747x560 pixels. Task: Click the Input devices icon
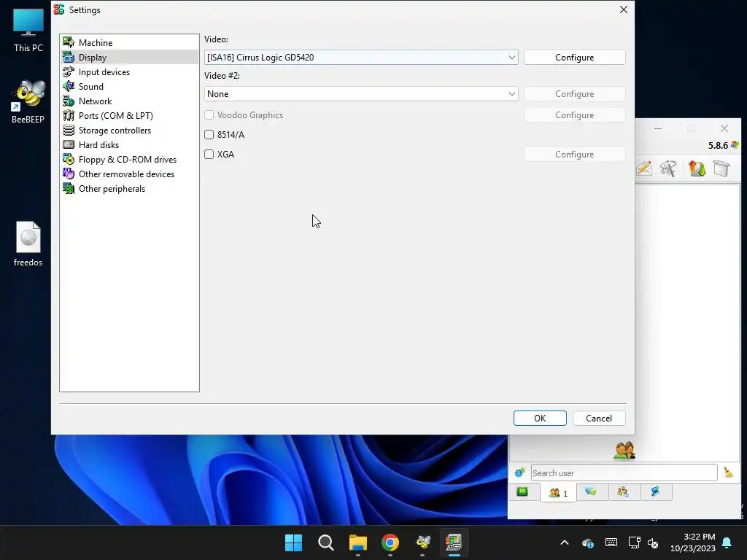[x=69, y=72]
